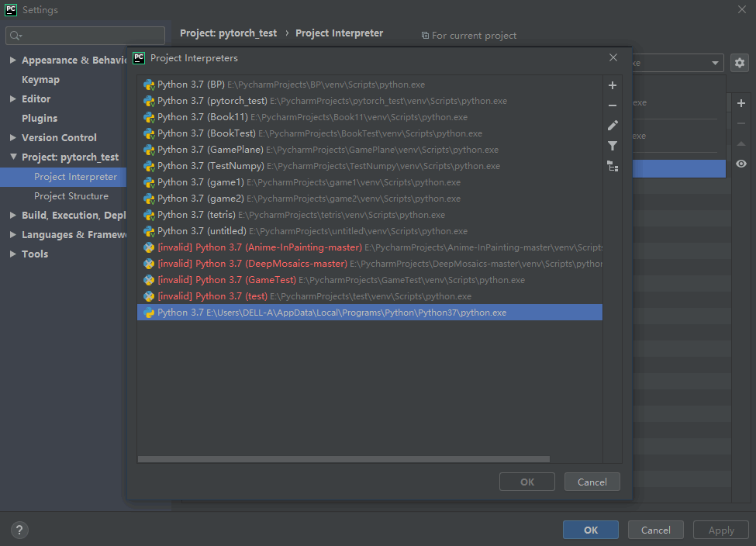The image size is (756, 546).
Task: Open the Plugins settings page
Action: point(40,118)
